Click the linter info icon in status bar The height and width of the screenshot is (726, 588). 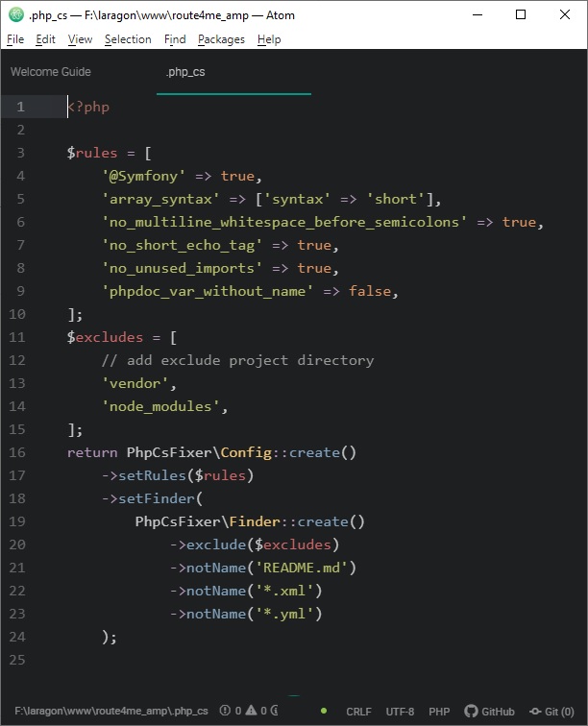click(x=275, y=711)
